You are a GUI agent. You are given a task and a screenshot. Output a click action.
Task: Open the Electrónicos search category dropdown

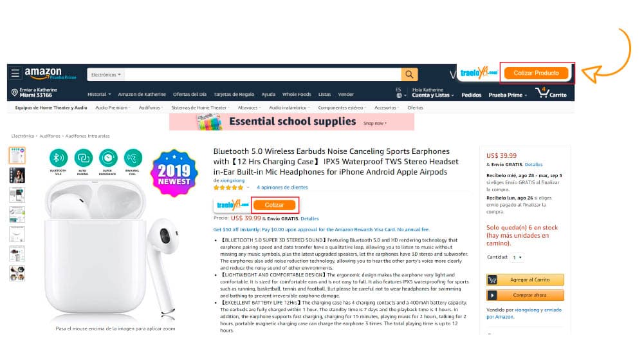coord(106,75)
